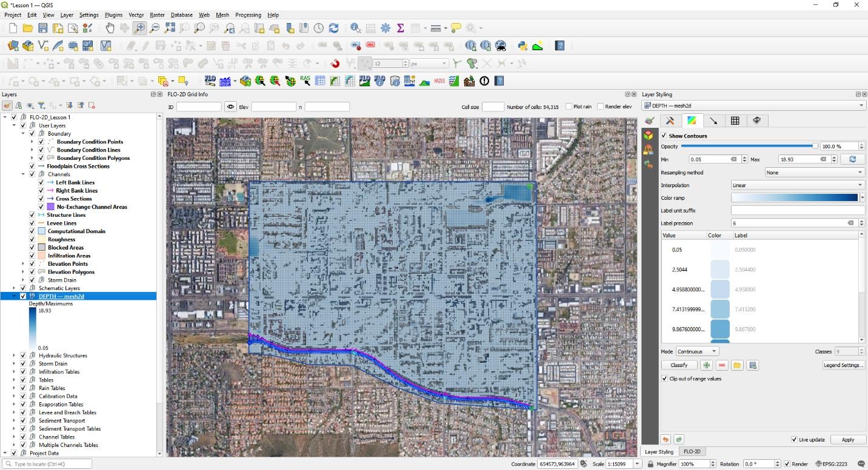The width and height of the screenshot is (868, 470).
Task: Open the Resampling method dropdown
Action: click(813, 173)
